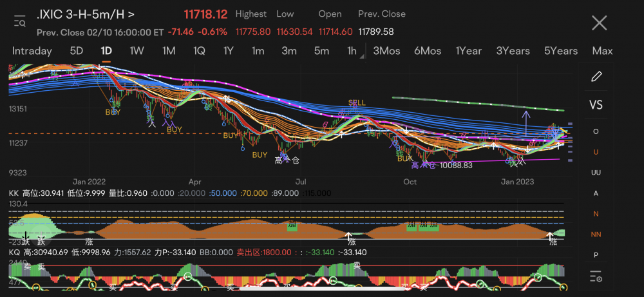
Task: Select the 3Mos range button
Action: (386, 51)
